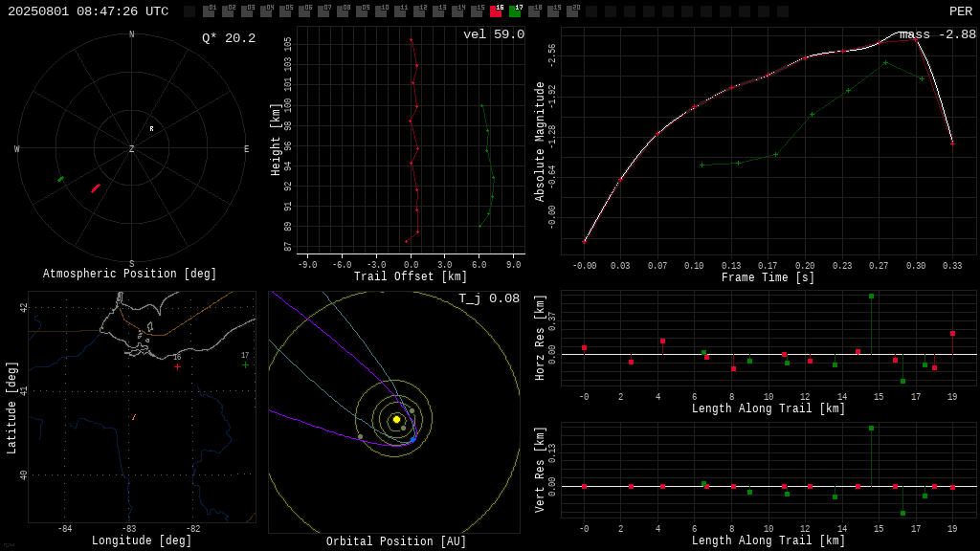The image size is (980, 551).
Task: Click the red meteor streak on polar plot
Action: click(96, 188)
